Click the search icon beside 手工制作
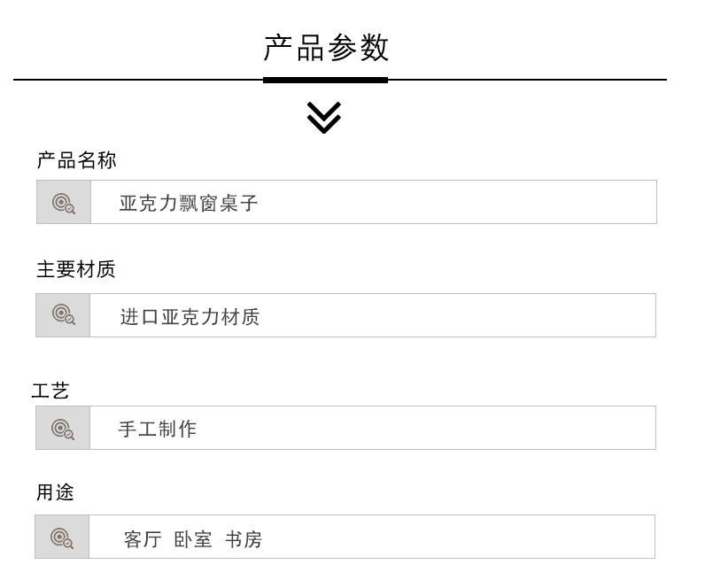705x588 pixels. (x=63, y=429)
